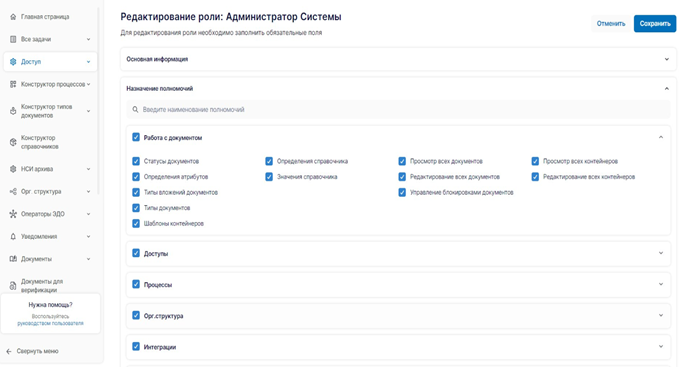The width and height of the screenshot is (680, 367).
Task: Click the Уведомления bell icon
Action: click(13, 237)
